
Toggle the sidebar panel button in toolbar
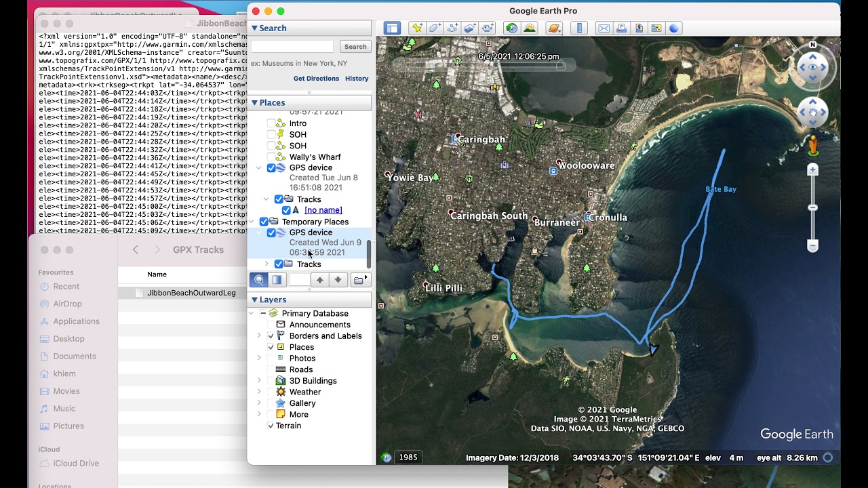(392, 28)
